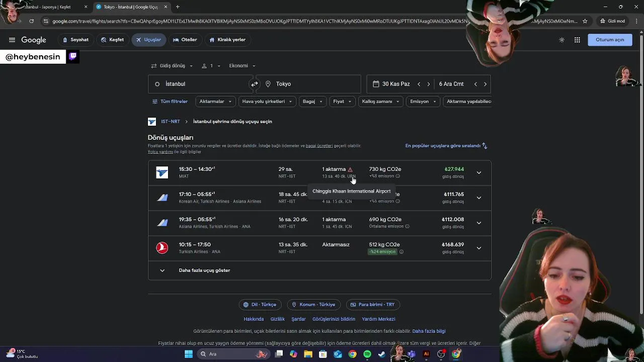Click the IST–NRT breadcrumb link
This screenshot has width=644, height=362.
171,122
